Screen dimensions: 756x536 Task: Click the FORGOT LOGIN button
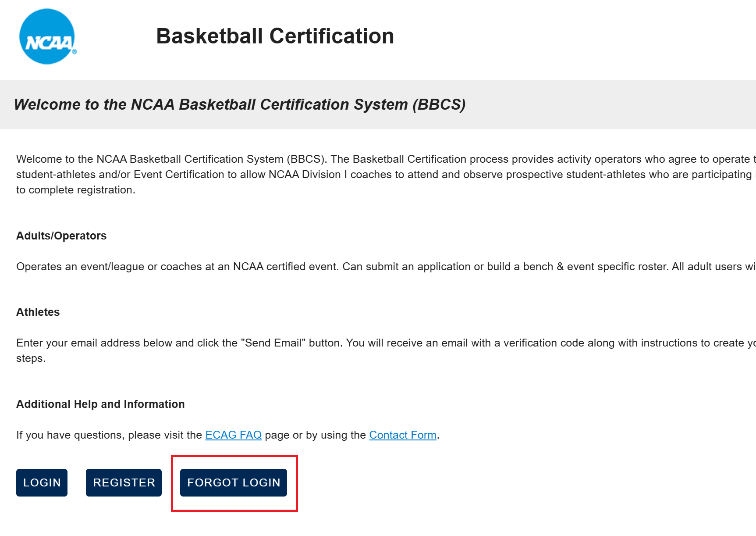(233, 482)
